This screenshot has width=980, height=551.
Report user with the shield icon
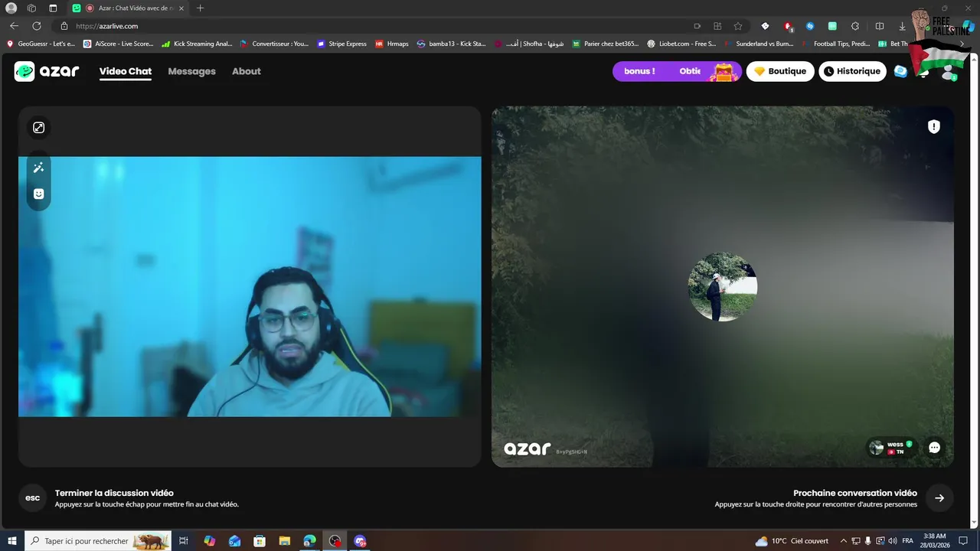coord(933,127)
